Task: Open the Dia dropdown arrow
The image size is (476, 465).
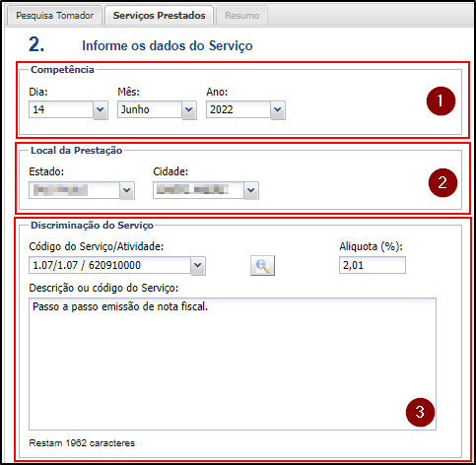Action: (101, 110)
